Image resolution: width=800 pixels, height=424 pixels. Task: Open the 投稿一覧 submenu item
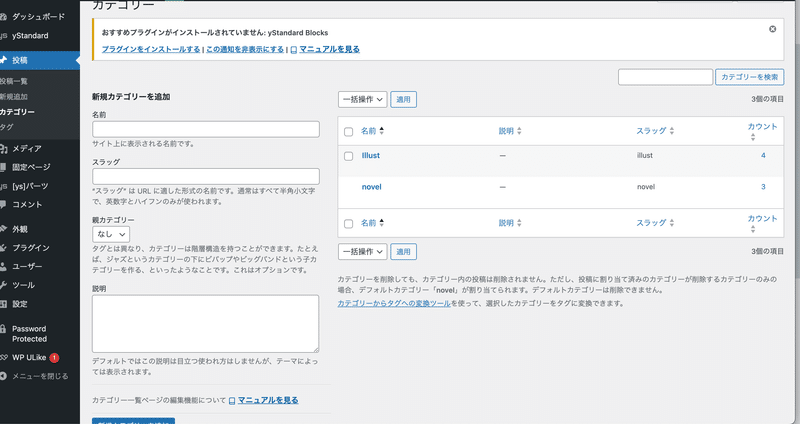click(x=14, y=81)
